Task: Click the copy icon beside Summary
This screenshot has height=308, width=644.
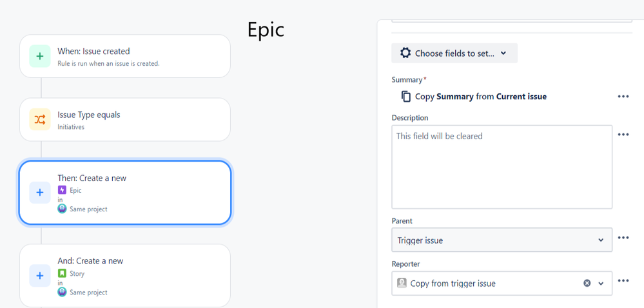Action: point(405,97)
